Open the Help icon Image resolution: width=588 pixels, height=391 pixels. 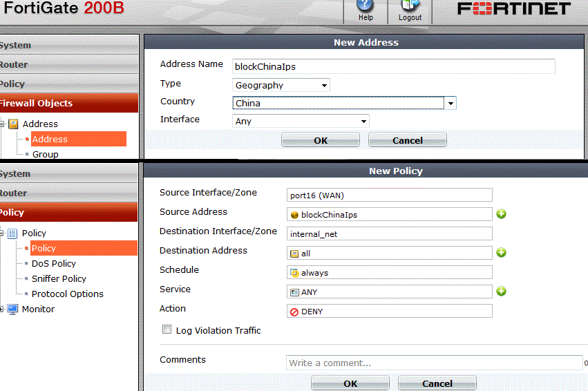(366, 6)
